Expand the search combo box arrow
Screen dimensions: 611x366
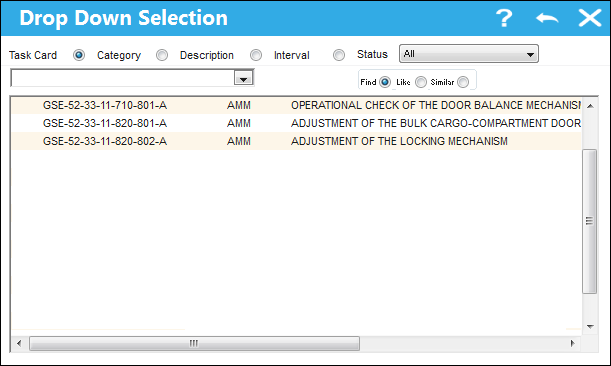pos(244,78)
